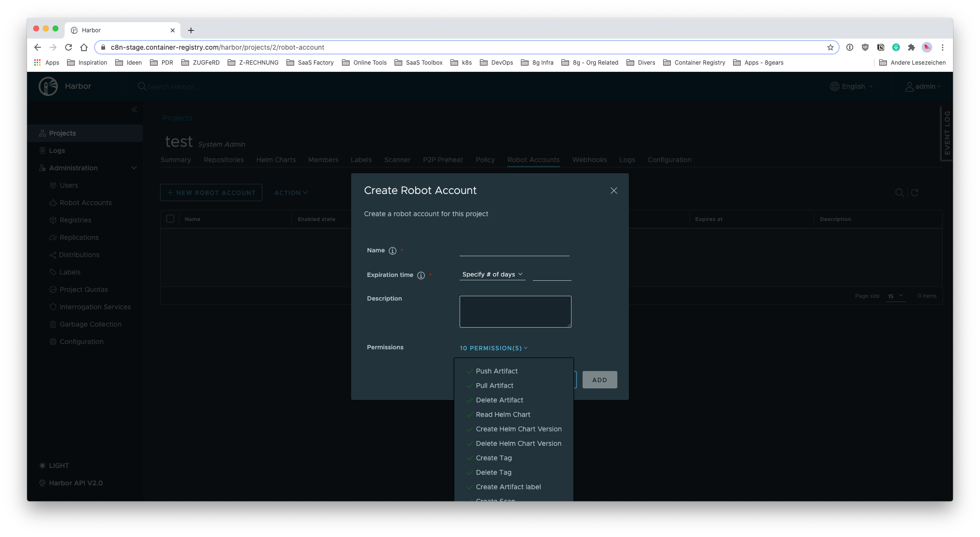Open the Members tab of the test project
The height and width of the screenshot is (537, 980).
click(x=323, y=160)
